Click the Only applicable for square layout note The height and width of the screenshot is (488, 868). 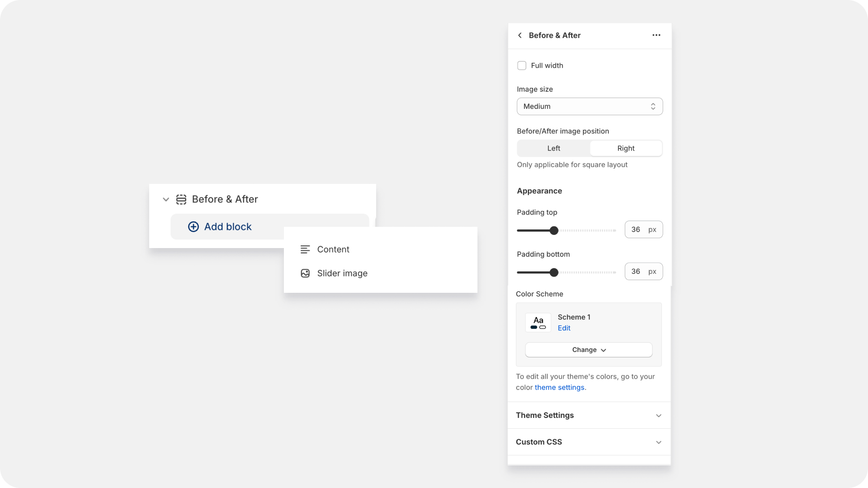(x=572, y=164)
